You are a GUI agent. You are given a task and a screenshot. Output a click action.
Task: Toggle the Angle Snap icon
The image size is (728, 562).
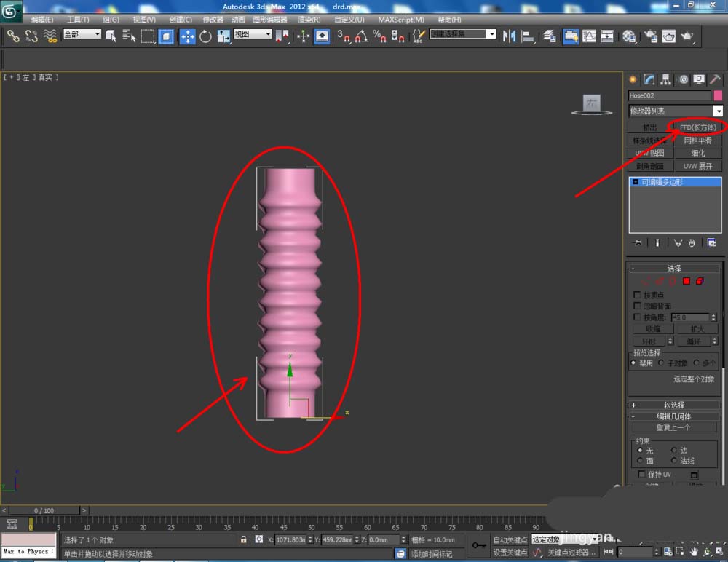[362, 36]
